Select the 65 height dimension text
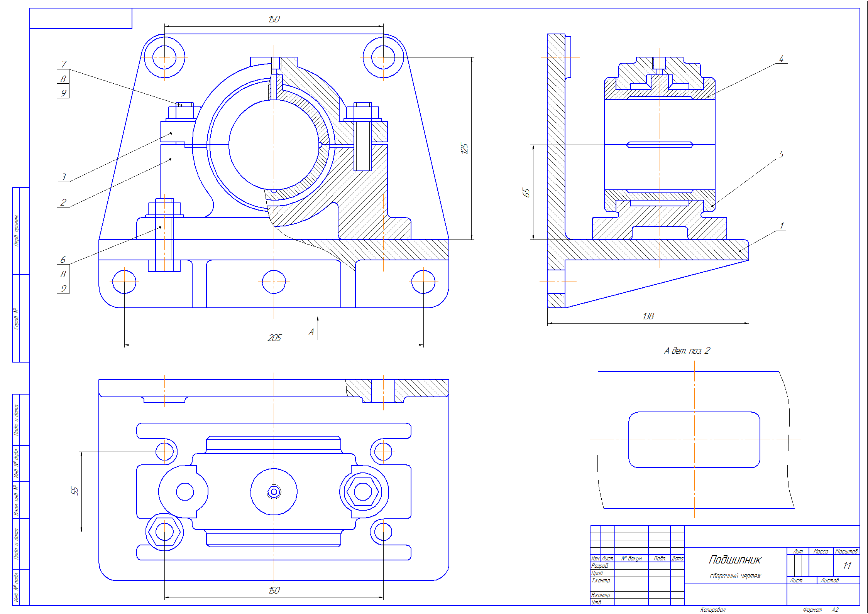This screenshot has height=614, width=868. pyautogui.click(x=526, y=192)
